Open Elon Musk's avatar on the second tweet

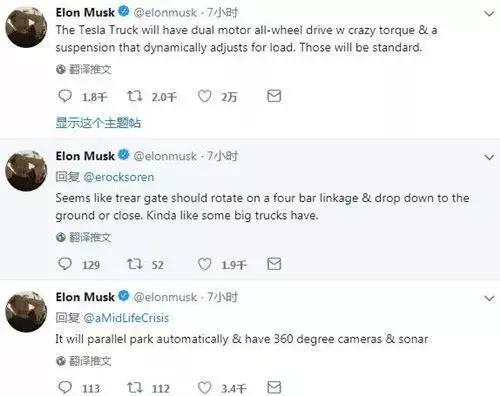click(x=26, y=170)
